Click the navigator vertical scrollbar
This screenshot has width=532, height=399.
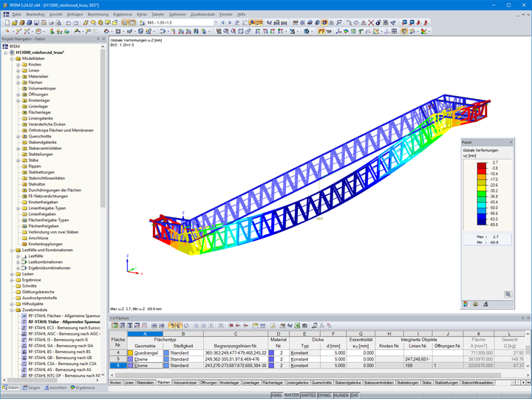[103, 129]
